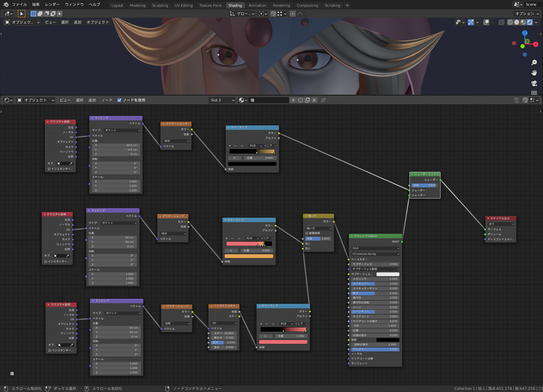The image size is (543, 392).
Task: Click the add workspace plus icon
Action: (347, 5)
